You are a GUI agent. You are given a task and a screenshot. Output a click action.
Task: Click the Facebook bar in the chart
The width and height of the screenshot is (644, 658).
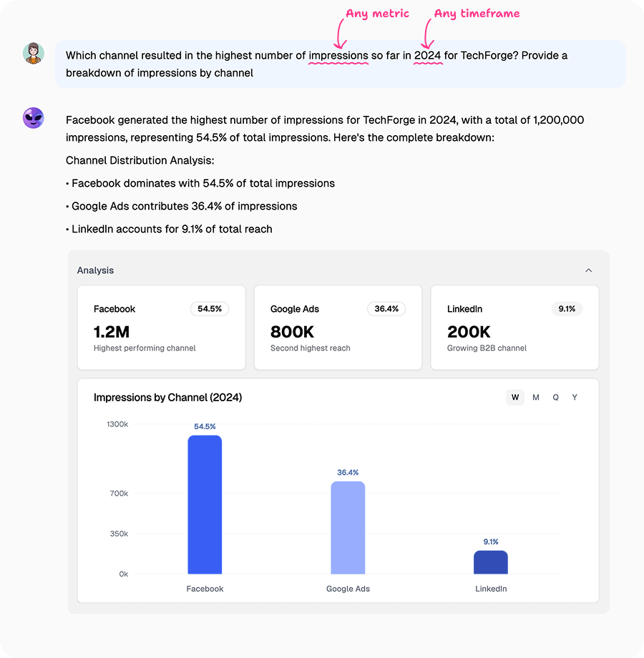pyautogui.click(x=205, y=504)
